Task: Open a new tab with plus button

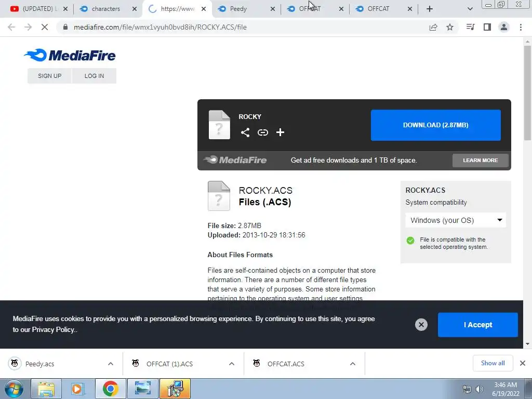Action: point(430,9)
